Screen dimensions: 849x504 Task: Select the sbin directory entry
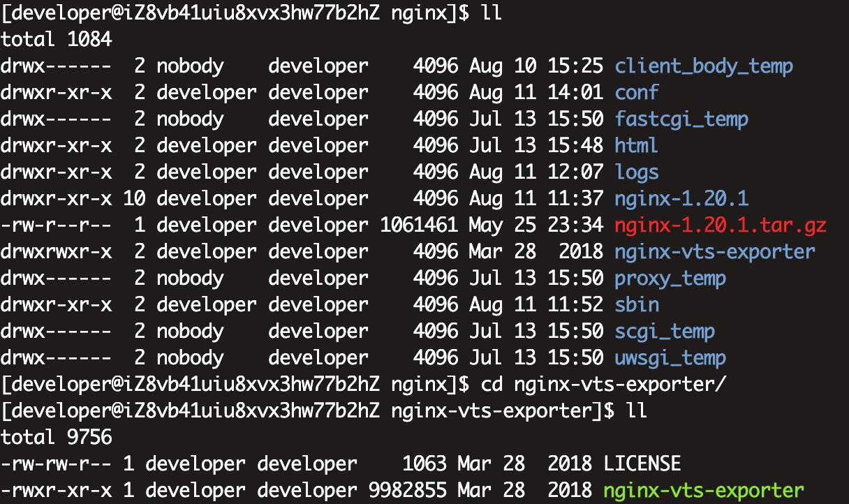click(x=635, y=304)
